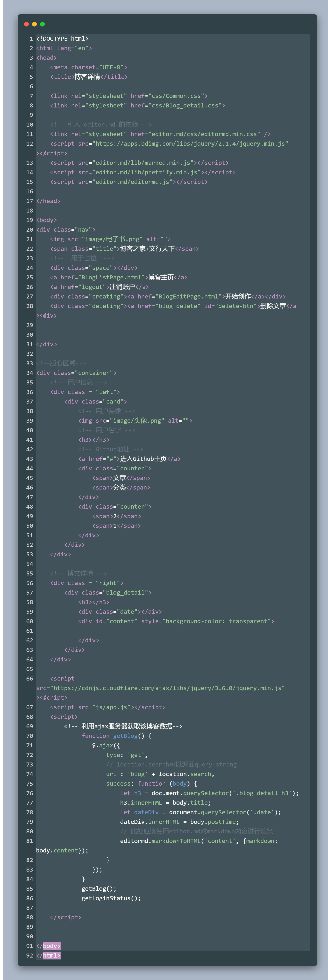Click the anchor text 进入Github主页
The image size is (328, 980).
click(x=143, y=459)
